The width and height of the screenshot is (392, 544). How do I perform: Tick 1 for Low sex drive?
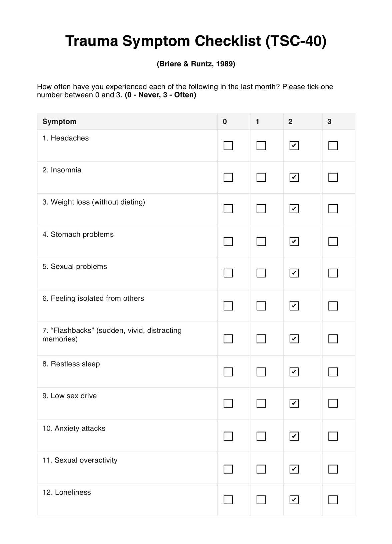click(x=261, y=403)
